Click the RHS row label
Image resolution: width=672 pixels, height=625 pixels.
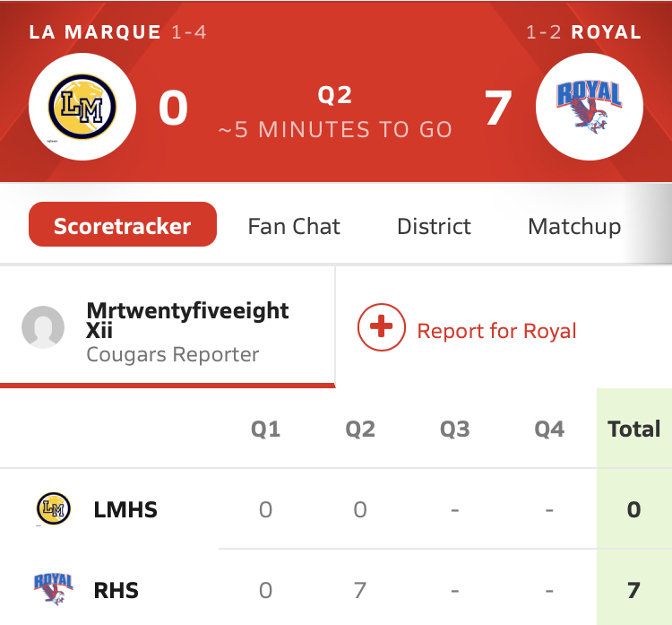pos(116,591)
